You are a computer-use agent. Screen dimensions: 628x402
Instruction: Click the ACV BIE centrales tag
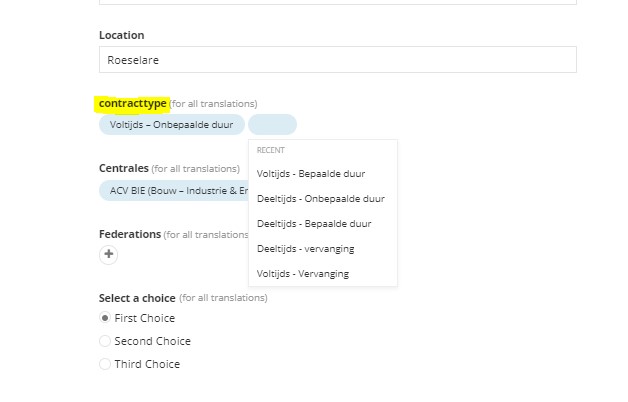174,191
